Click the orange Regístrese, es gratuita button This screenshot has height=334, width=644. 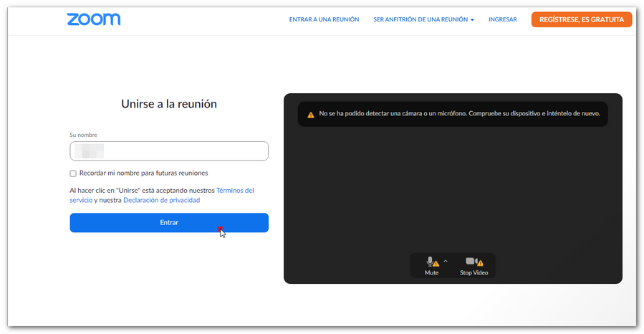tap(581, 19)
